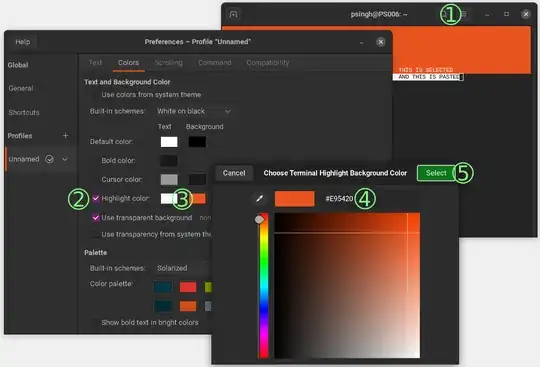
Task: Click the eyedropper color pick tool
Action: tap(259, 199)
